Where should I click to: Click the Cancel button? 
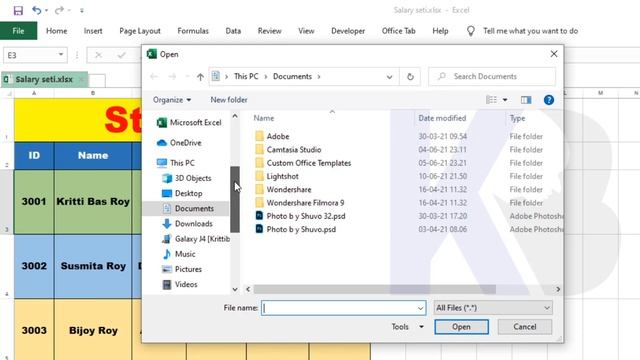(524, 327)
